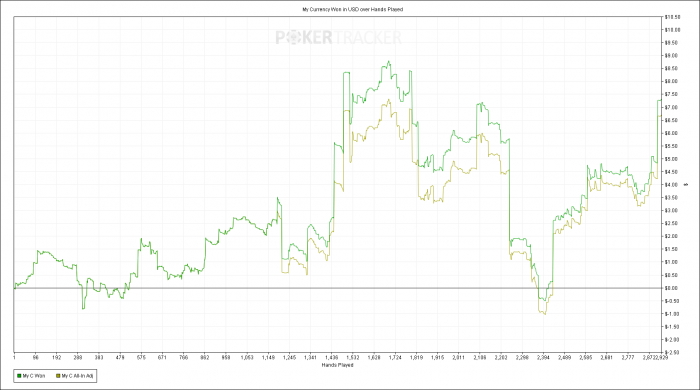
Task: Click the 2,585 x-axis tick label
Action: coord(585,357)
